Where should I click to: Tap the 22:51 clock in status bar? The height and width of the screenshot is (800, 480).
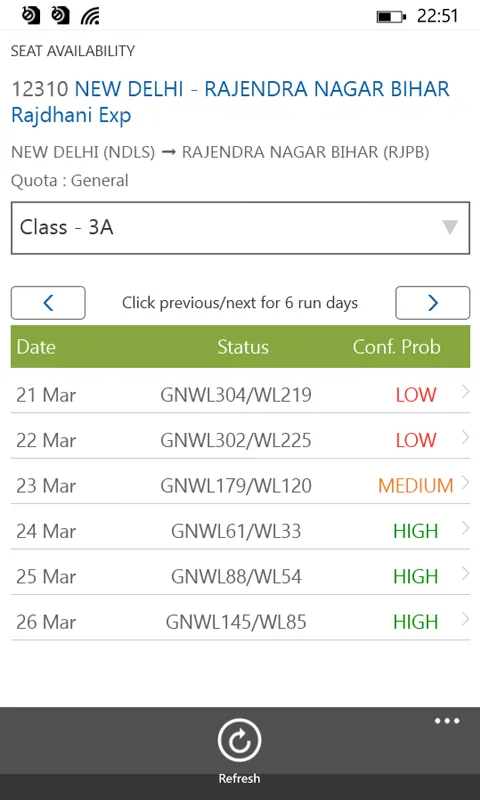437,16
